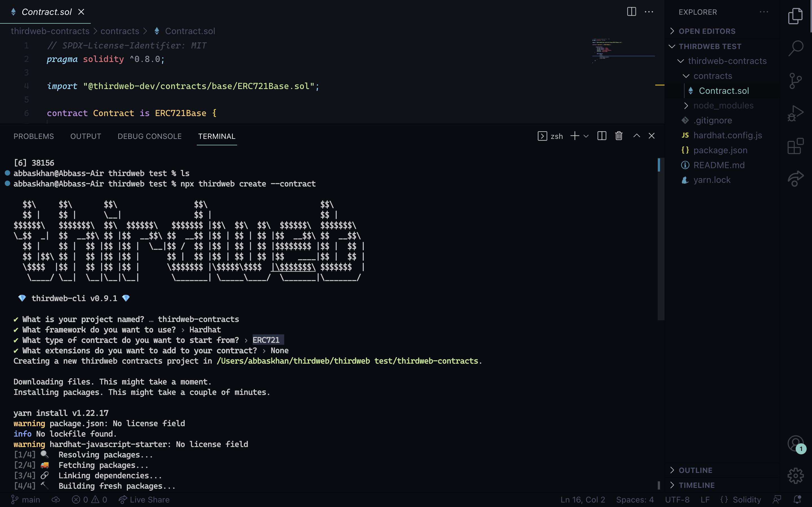Screen dimensions: 812x507
Task: Expand the node_modules folder
Action: [x=723, y=106]
